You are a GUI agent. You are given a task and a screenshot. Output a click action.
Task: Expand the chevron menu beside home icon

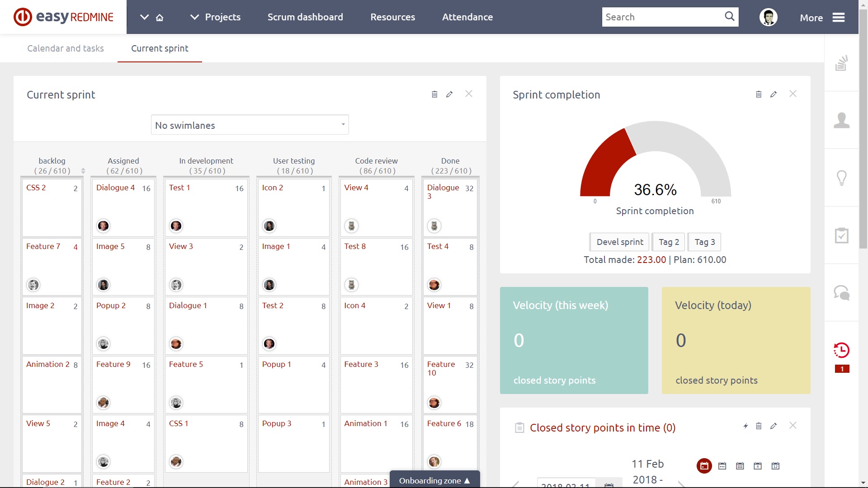144,17
